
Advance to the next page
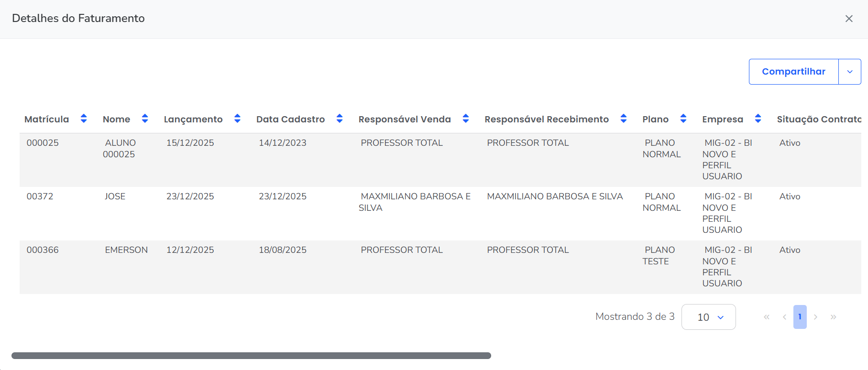coord(815,317)
